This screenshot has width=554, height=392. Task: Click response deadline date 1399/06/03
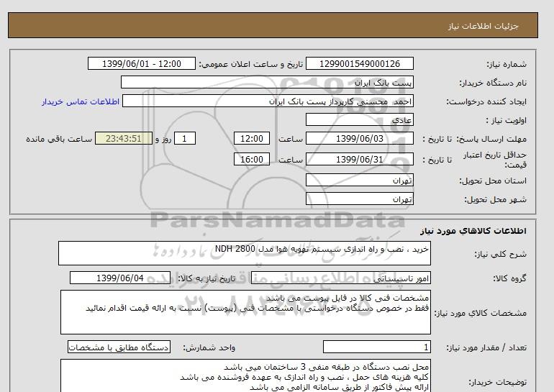click(x=359, y=138)
